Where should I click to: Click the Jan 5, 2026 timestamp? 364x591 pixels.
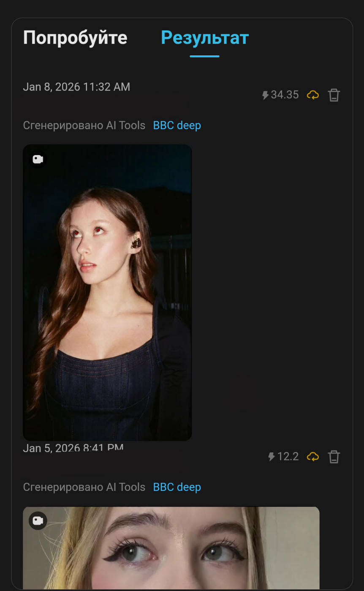pos(73,447)
